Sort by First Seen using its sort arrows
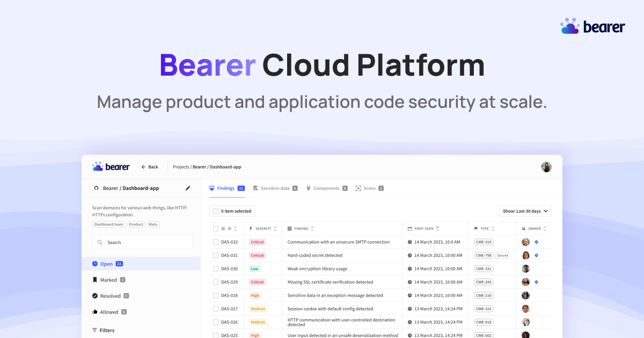The image size is (644, 338). coord(437,229)
